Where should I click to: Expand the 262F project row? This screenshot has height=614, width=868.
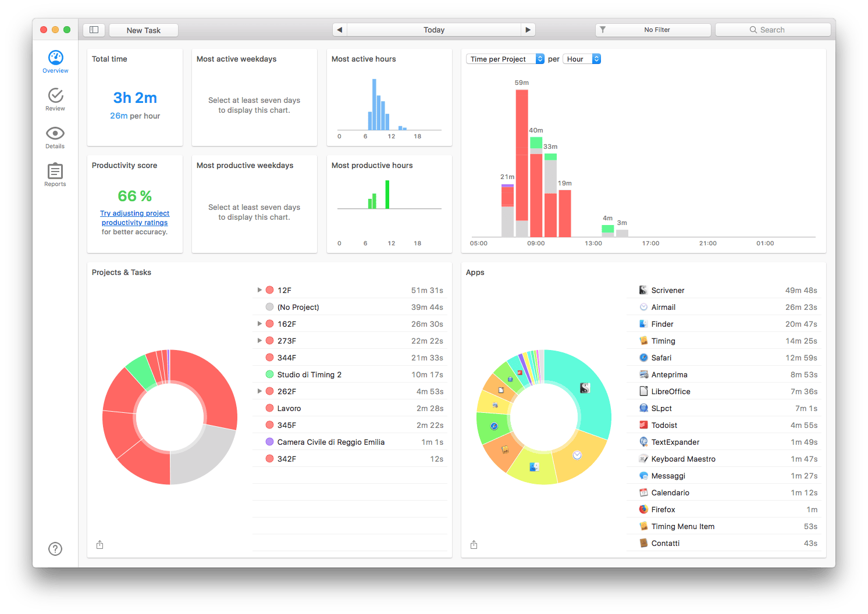tap(259, 391)
